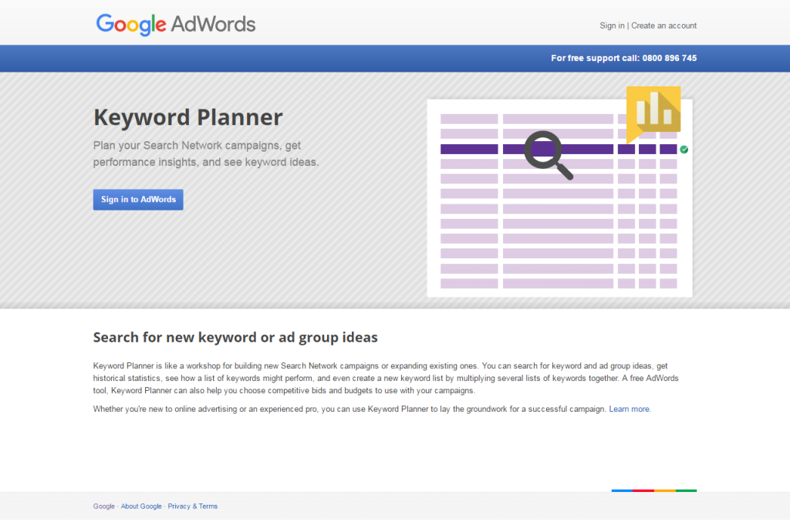Open the Privacy & Terms footer link

tap(192, 507)
